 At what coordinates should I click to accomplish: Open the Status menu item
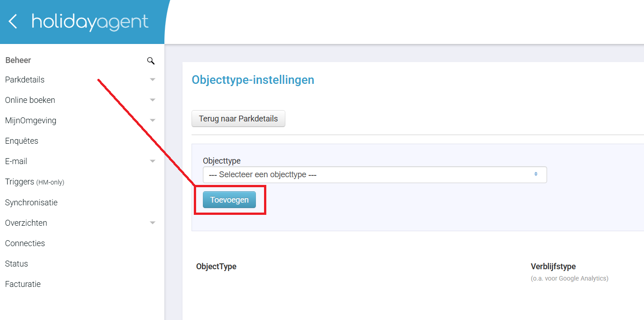click(x=16, y=264)
